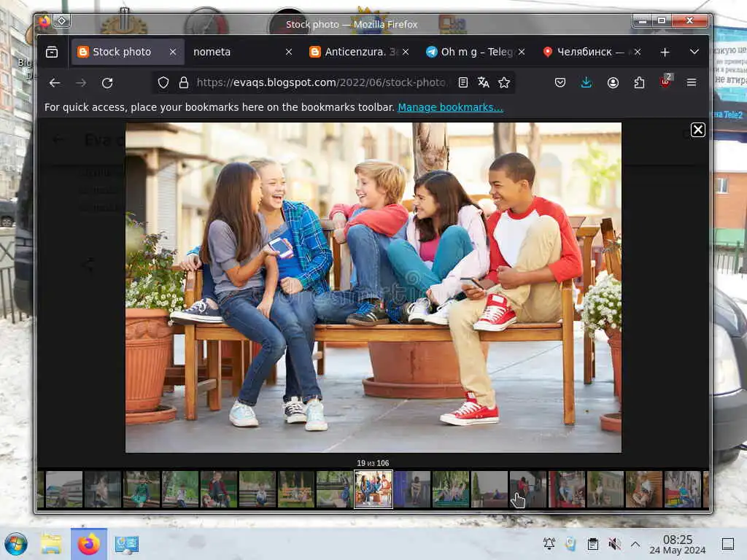Viewport: 747px width, 560px height.
Task: Open uBlock Origin extension icon
Action: pyautogui.click(x=665, y=82)
